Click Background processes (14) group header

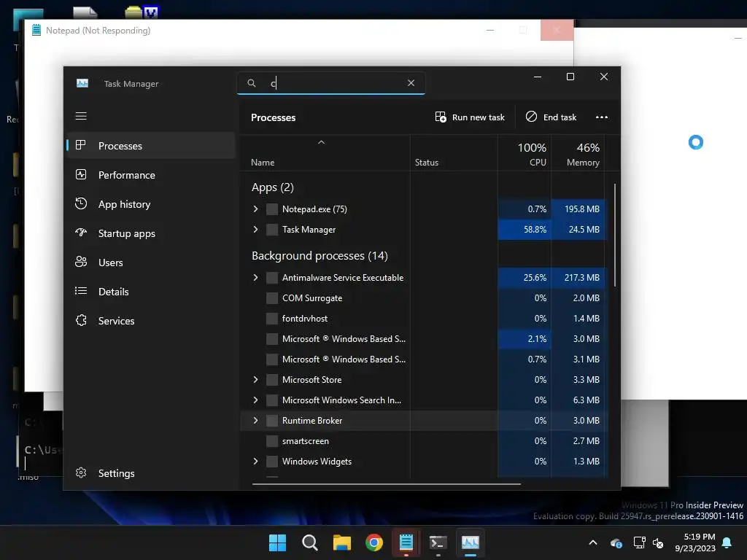[x=320, y=256]
